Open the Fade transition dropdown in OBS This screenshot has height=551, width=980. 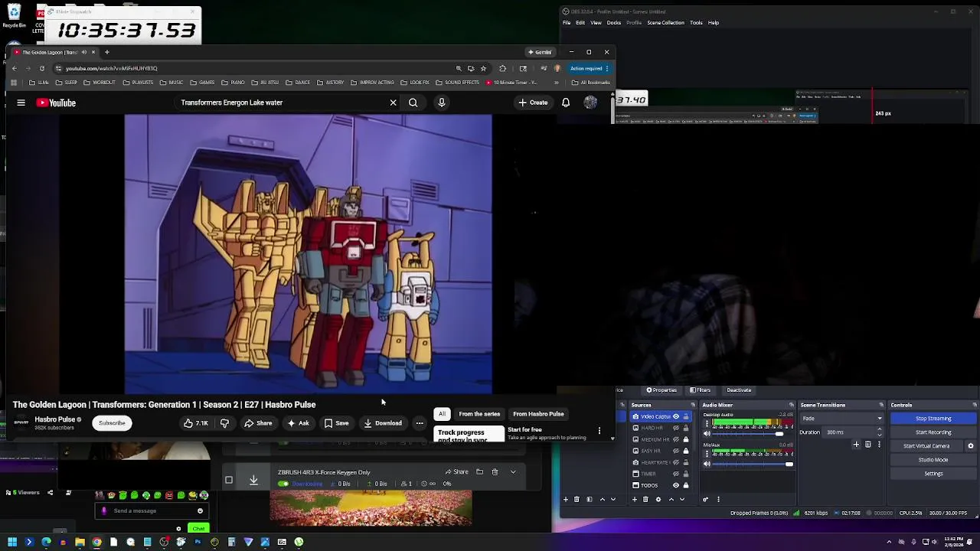(842, 419)
